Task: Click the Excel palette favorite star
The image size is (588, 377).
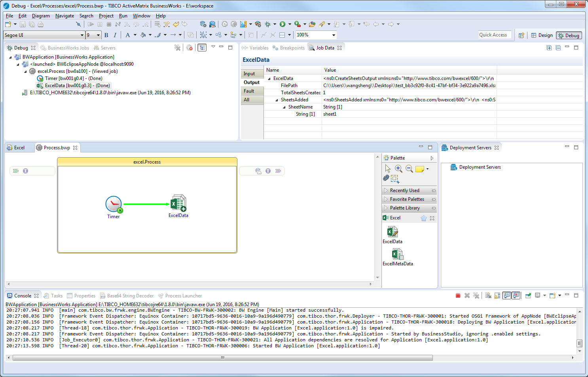Action: click(423, 218)
